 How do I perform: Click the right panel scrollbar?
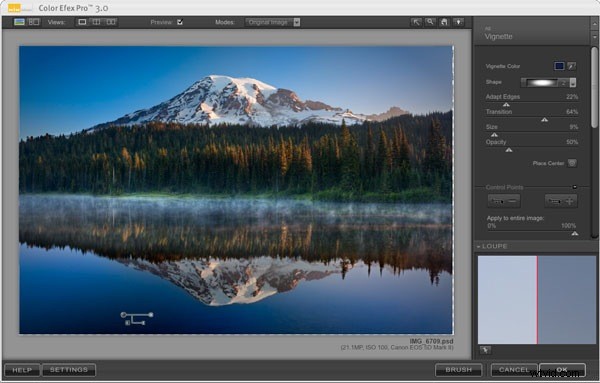tap(594, 87)
